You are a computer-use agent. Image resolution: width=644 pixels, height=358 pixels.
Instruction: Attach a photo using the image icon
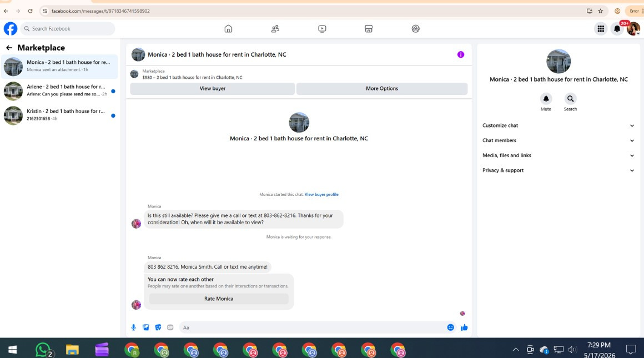click(x=146, y=327)
